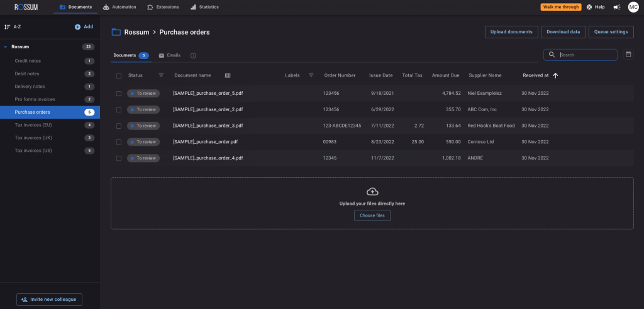Open [SAMPLE]_purchase_order_2.pdf
Screen dimensions: 644x309
[x=208, y=109]
